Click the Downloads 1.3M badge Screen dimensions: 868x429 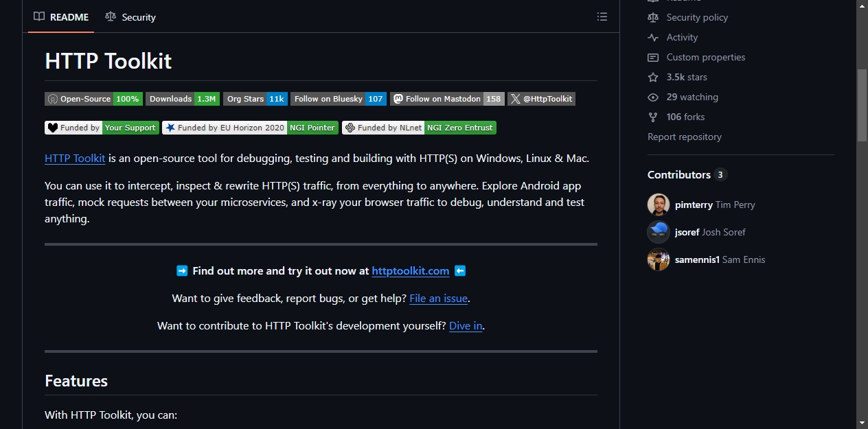coord(183,99)
